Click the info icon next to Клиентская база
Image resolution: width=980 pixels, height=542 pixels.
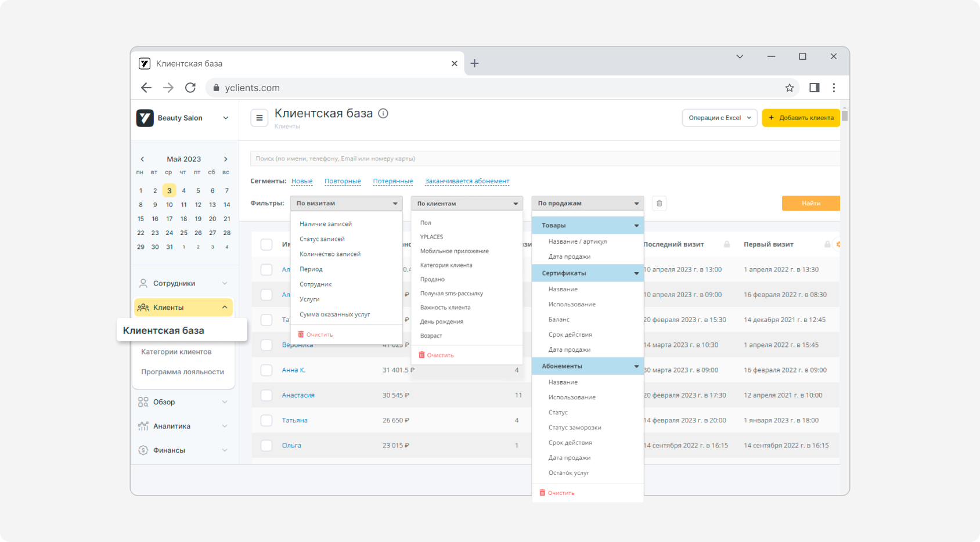click(383, 114)
